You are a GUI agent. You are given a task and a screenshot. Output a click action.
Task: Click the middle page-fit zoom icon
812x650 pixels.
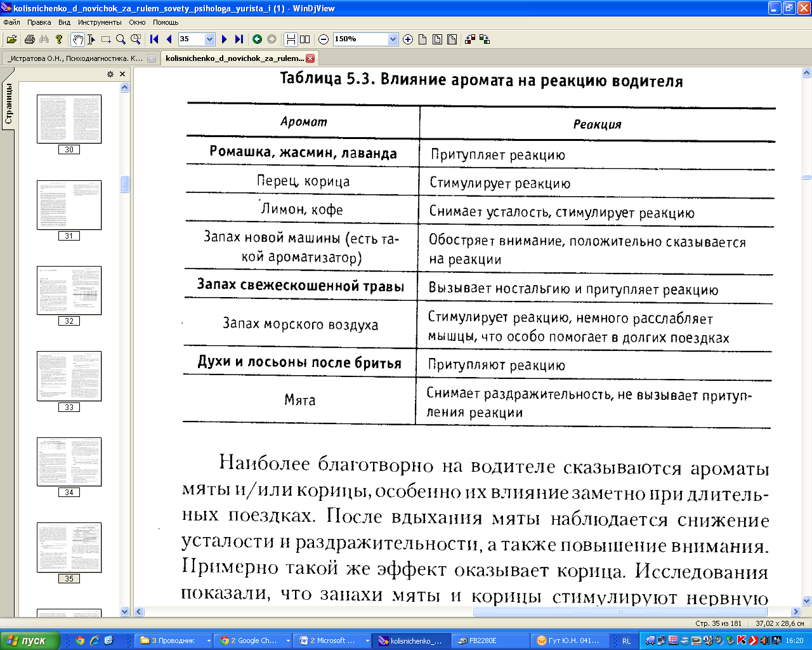click(437, 39)
